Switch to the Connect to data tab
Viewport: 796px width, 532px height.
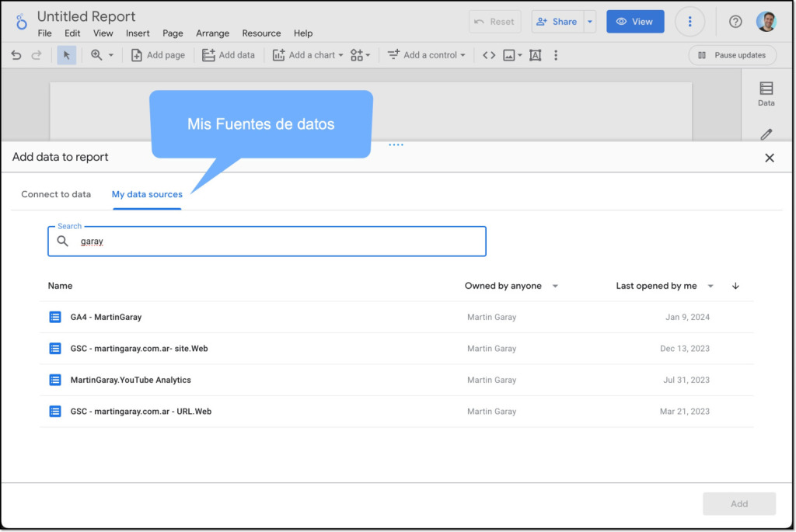pyautogui.click(x=56, y=194)
